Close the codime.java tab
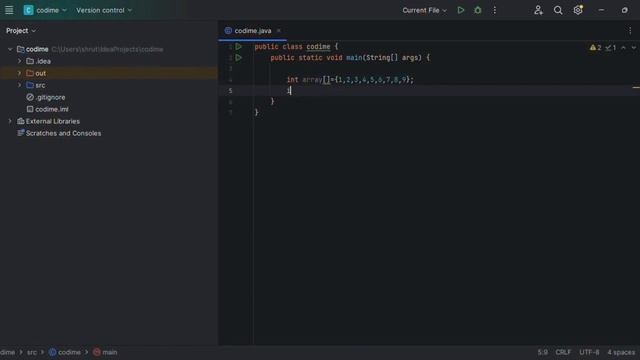This screenshot has height=360, width=640. click(x=279, y=31)
